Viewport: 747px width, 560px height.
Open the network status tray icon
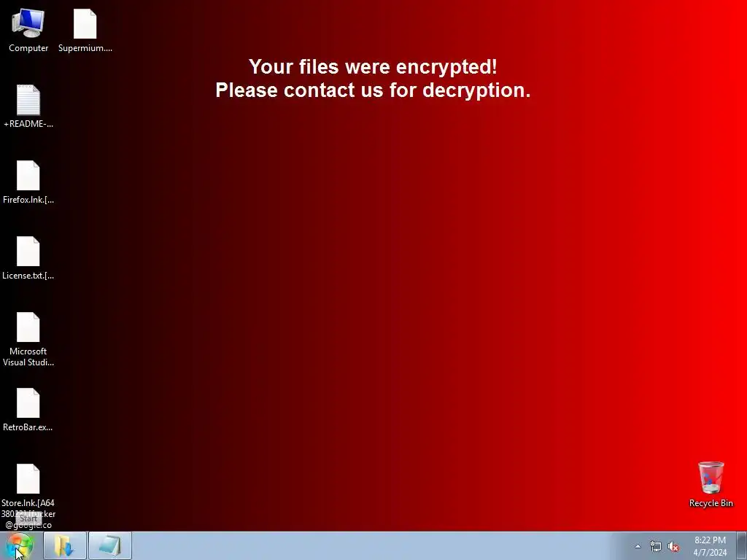pyautogui.click(x=656, y=546)
